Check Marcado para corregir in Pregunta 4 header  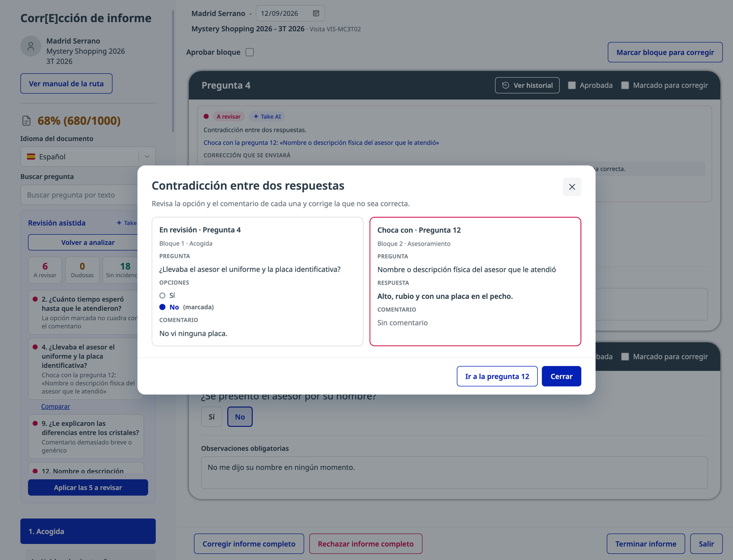pos(625,85)
